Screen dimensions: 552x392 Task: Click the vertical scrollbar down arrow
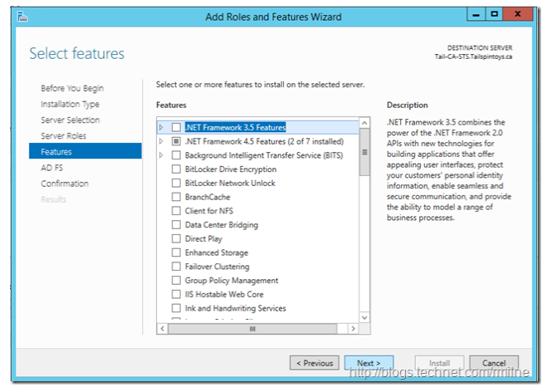pos(364,316)
